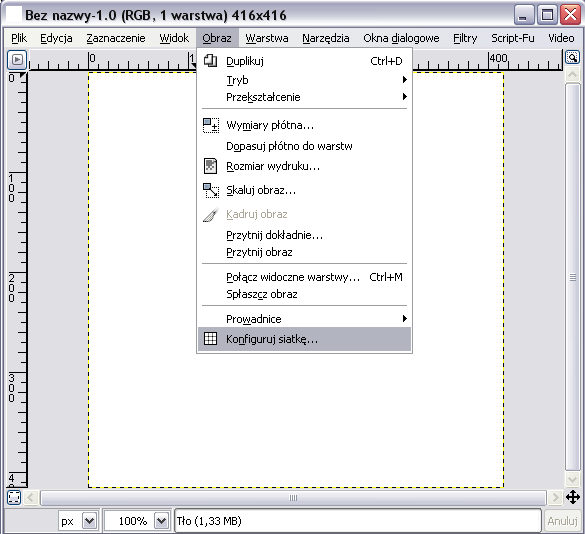Open the px unit dropdown
The image size is (585, 534).
point(90,521)
